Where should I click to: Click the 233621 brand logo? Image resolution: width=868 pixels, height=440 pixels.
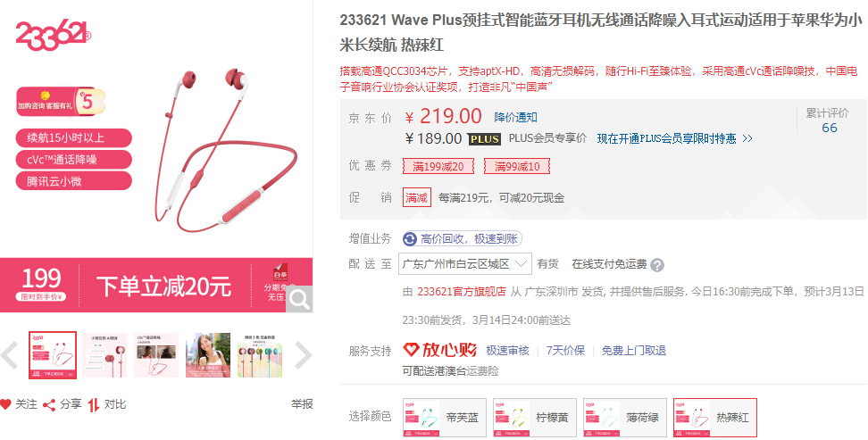coord(54,37)
